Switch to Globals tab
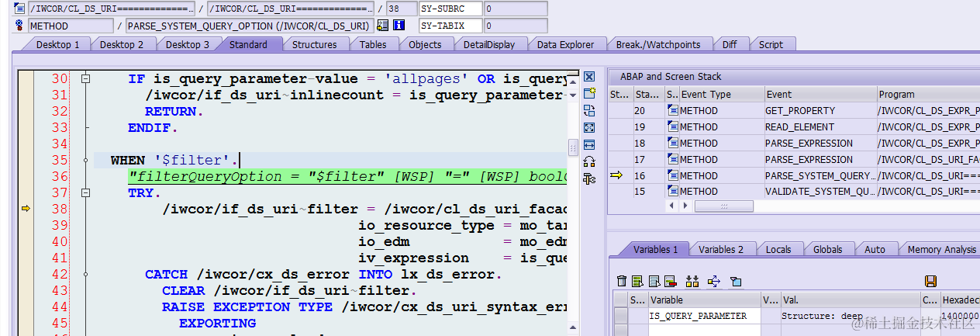Screen dimensions: 980x336 coord(827,249)
